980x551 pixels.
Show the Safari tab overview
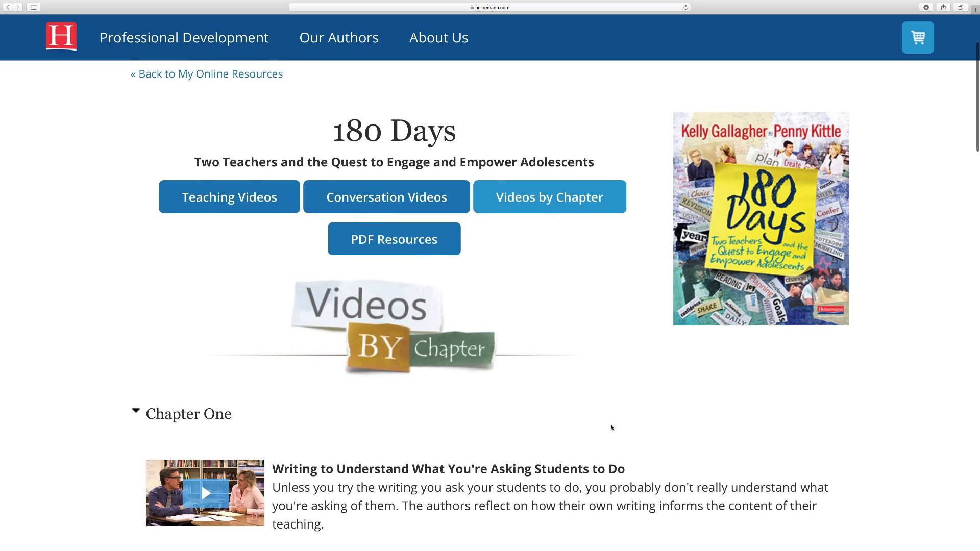(x=960, y=7)
